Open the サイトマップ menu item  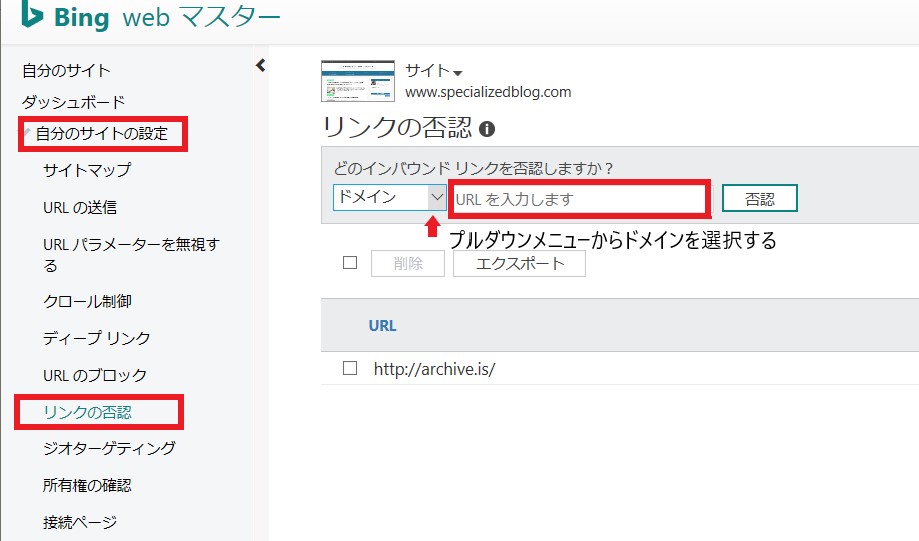(x=87, y=170)
